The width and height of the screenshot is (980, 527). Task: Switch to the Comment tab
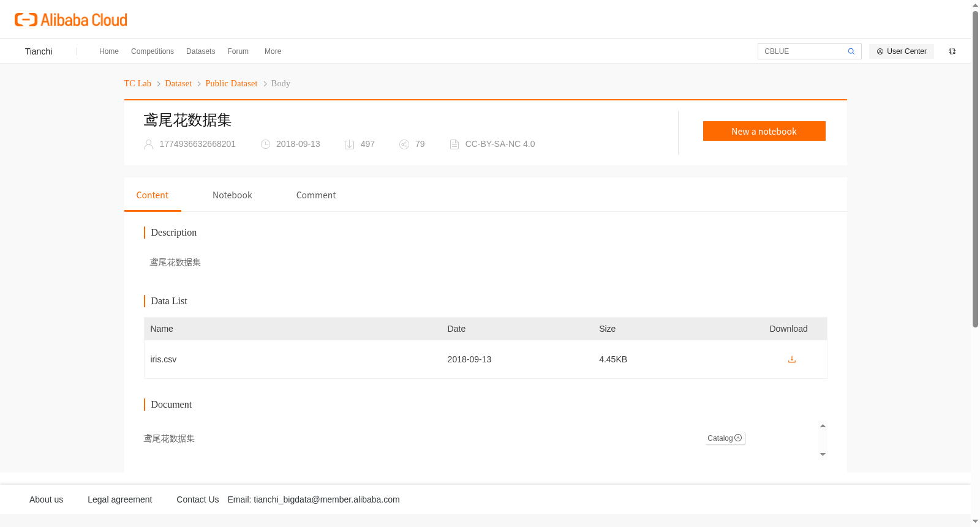pos(316,195)
